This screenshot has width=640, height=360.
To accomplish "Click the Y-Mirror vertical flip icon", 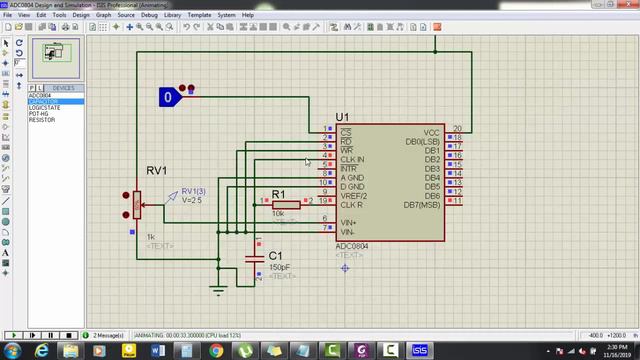I will (x=19, y=85).
